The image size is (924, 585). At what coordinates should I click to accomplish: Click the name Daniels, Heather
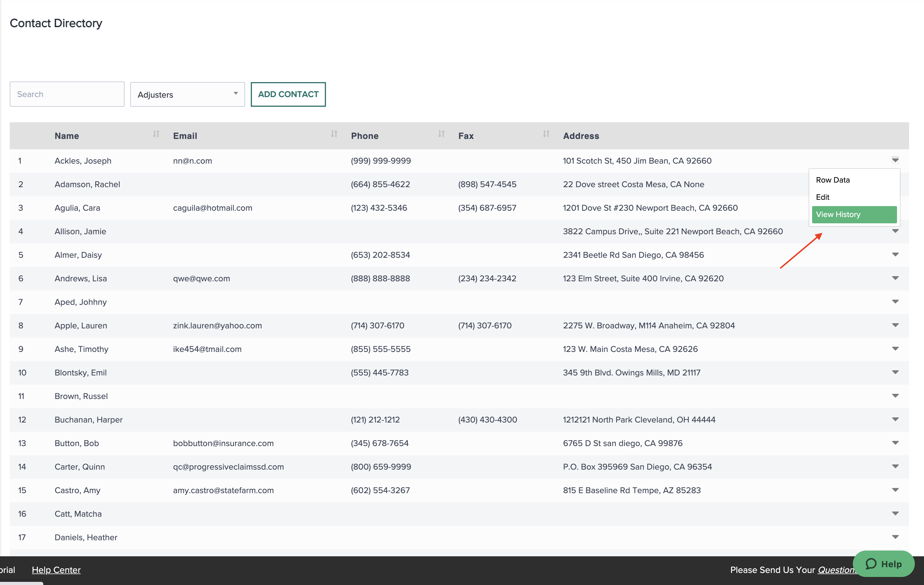[x=86, y=537]
